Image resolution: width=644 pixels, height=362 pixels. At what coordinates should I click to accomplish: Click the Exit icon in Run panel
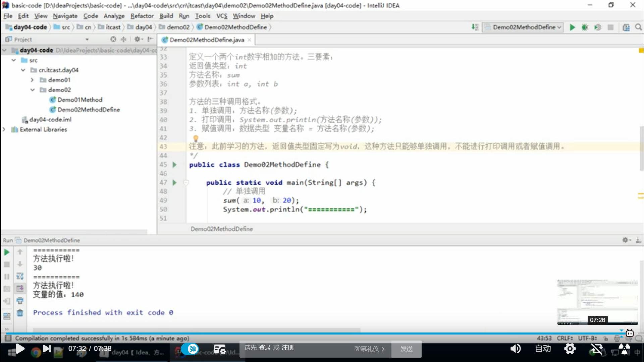click(x=7, y=301)
